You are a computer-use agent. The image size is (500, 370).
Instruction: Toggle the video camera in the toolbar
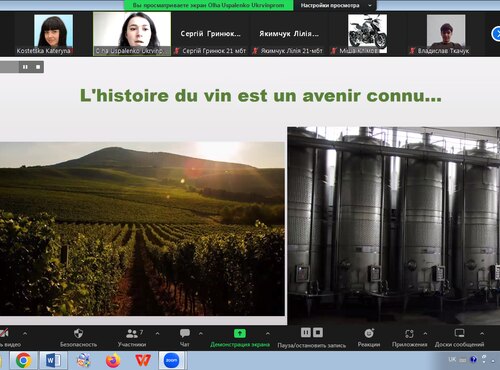4,333
